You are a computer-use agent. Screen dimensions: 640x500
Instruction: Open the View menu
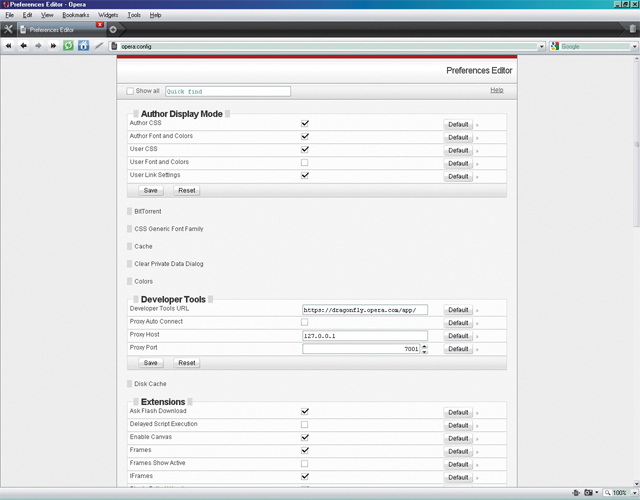47,15
